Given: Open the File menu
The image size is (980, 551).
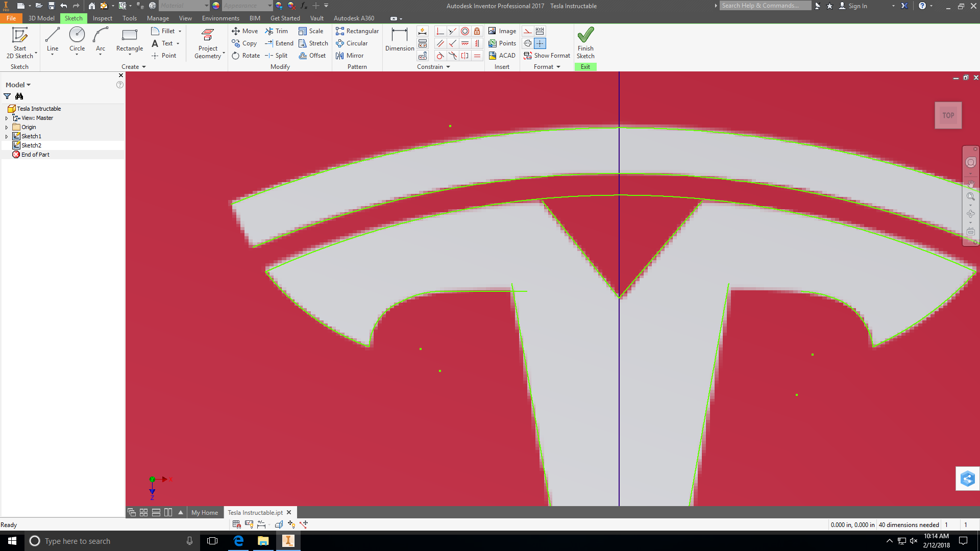Looking at the screenshot, I should coord(11,18).
